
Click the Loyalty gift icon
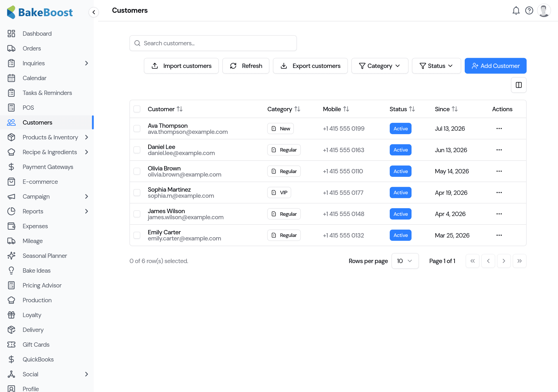11,315
